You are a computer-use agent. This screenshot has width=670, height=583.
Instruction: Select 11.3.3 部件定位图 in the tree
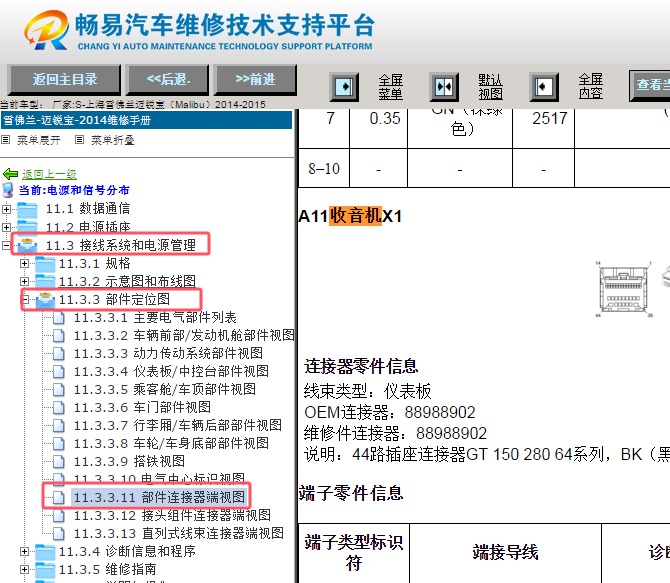114,299
